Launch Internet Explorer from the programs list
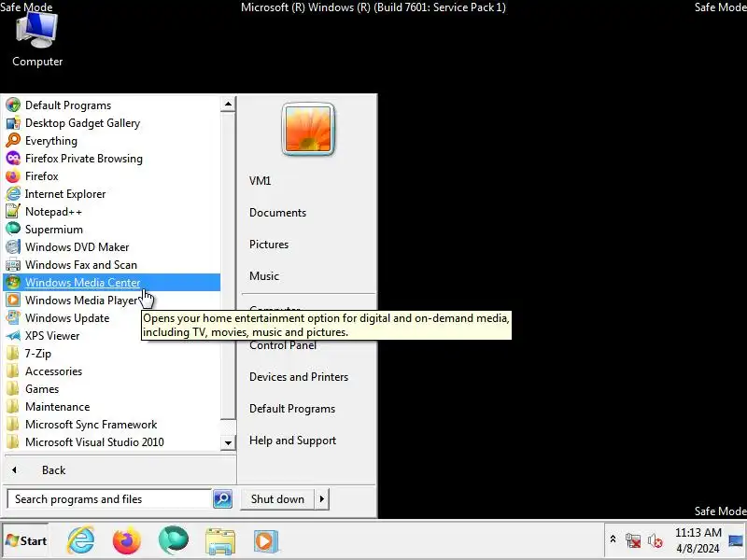This screenshot has width=747, height=560. (111, 194)
